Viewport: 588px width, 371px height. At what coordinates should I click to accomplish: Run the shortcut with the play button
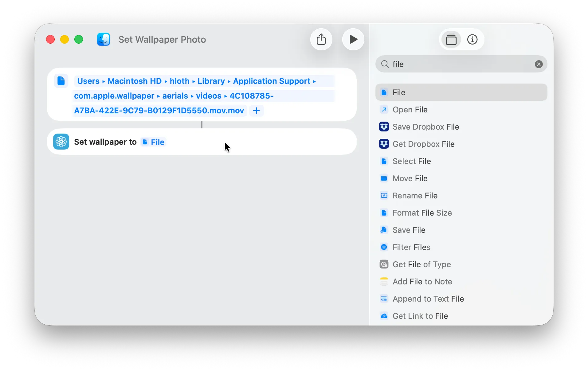353,39
